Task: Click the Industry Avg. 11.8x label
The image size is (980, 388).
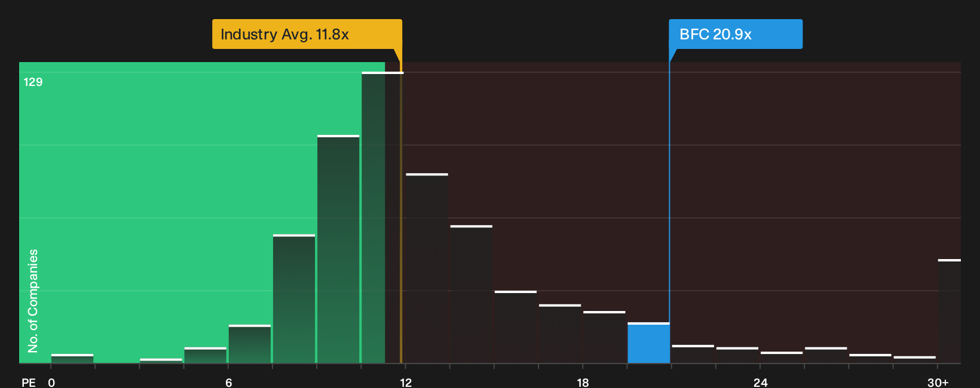Action: click(x=307, y=34)
